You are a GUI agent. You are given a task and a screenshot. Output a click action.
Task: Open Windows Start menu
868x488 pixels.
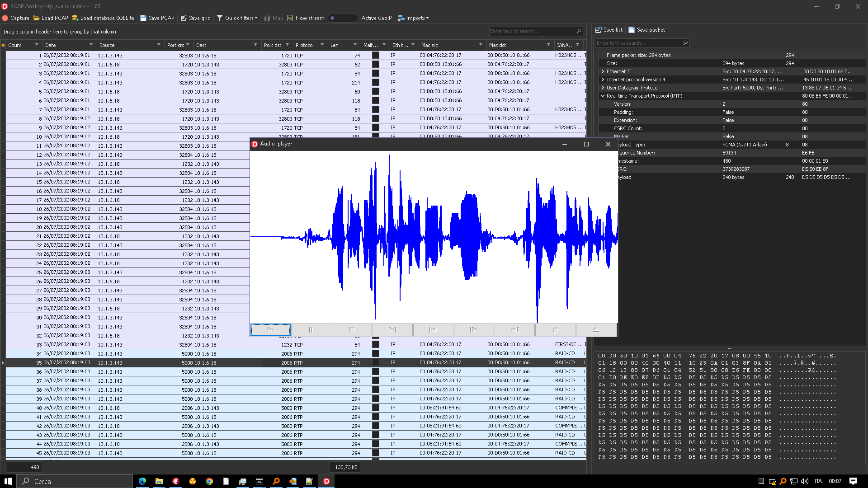(x=8, y=481)
